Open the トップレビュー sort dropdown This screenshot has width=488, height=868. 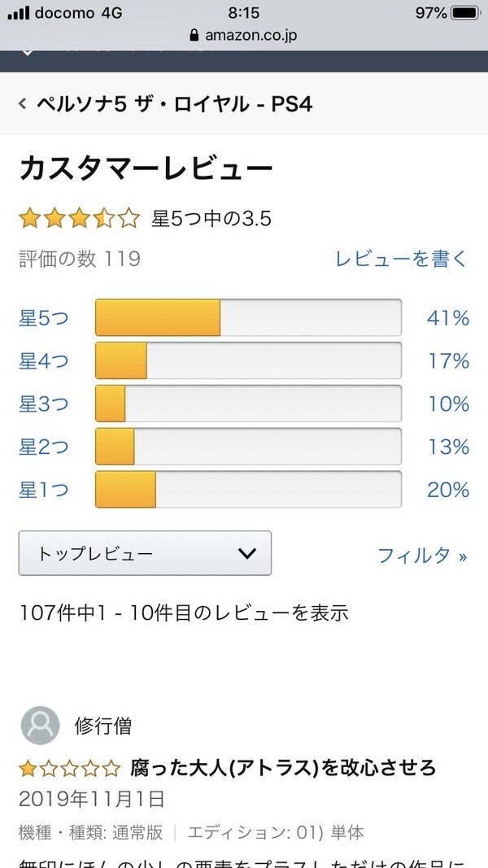[x=145, y=554]
